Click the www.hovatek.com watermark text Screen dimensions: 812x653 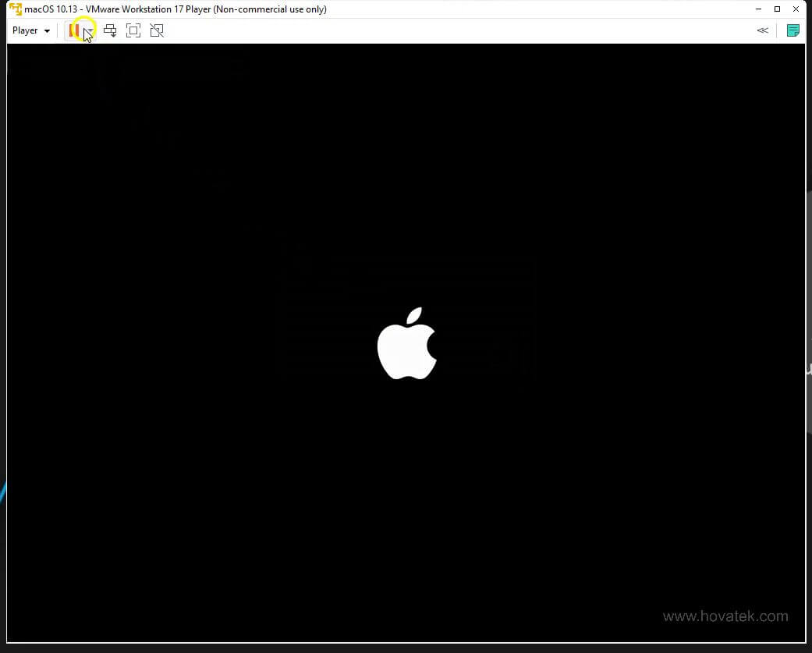(x=726, y=616)
